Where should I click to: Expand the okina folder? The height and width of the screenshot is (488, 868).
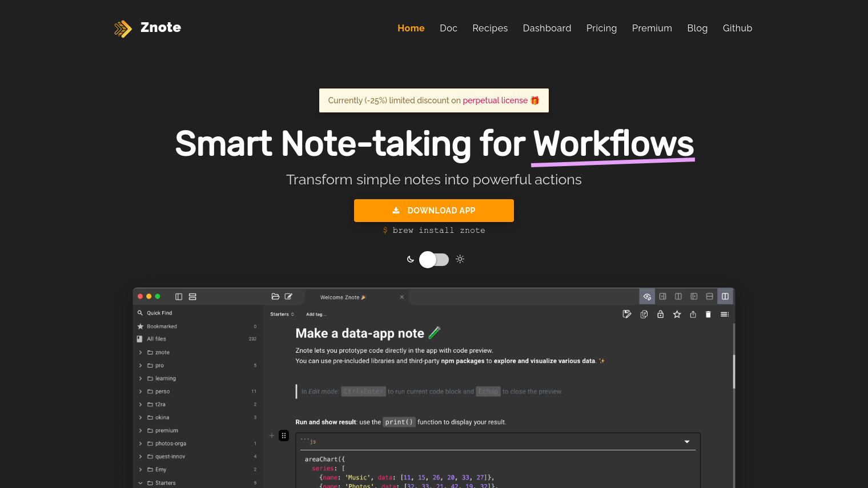pos(140,418)
